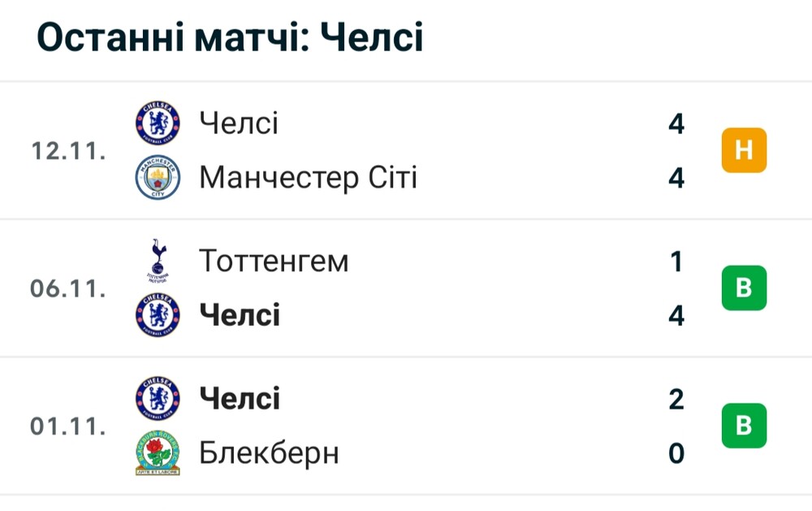Click Blackburn's score of 0

[676, 453]
